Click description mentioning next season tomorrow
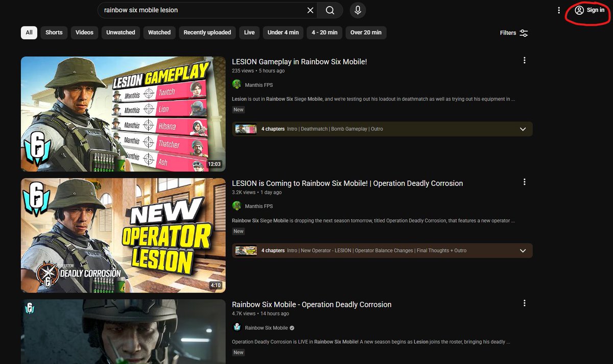The width and height of the screenshot is (613, 364). pyautogui.click(x=373, y=221)
